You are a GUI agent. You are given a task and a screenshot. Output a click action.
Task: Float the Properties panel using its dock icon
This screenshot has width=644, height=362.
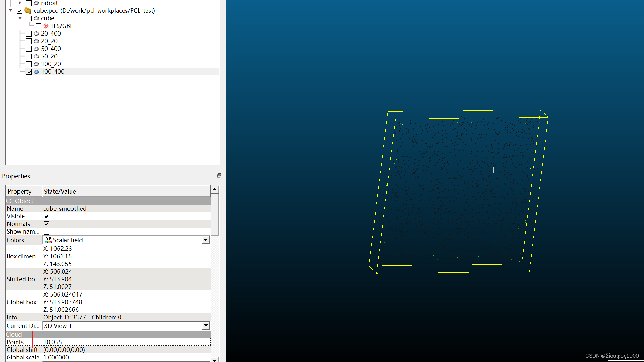point(219,175)
